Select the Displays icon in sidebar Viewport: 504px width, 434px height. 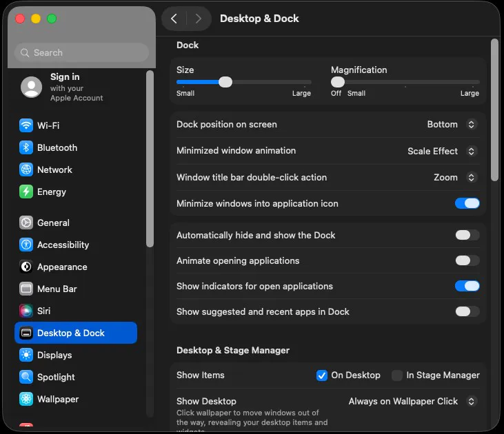click(x=26, y=355)
